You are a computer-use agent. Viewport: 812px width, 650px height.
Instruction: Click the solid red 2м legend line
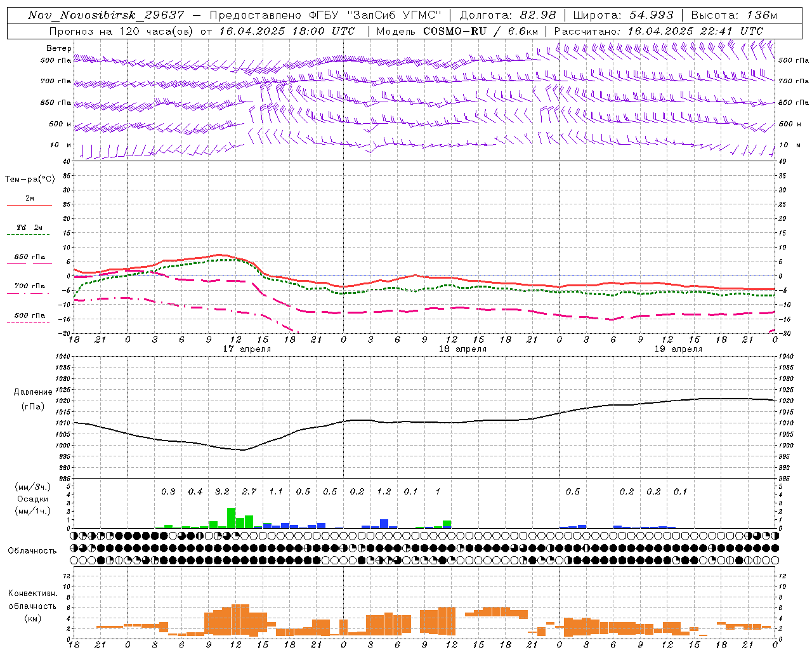click(x=29, y=205)
